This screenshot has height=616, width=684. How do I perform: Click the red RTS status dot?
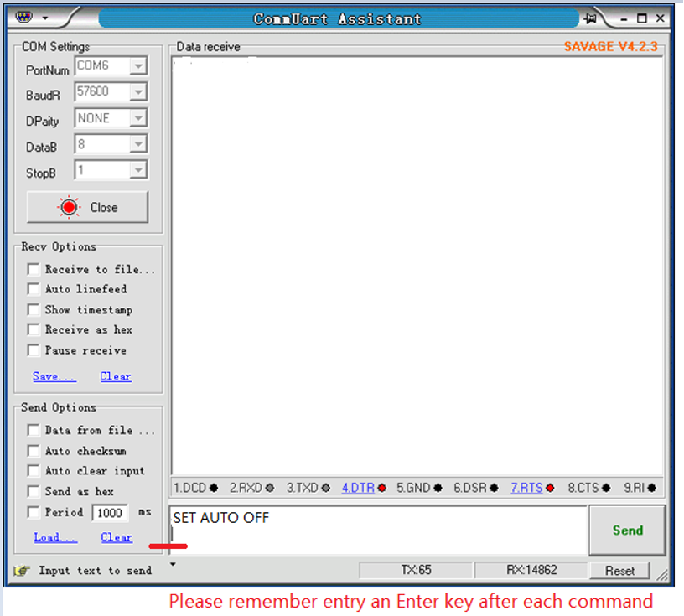(x=550, y=488)
